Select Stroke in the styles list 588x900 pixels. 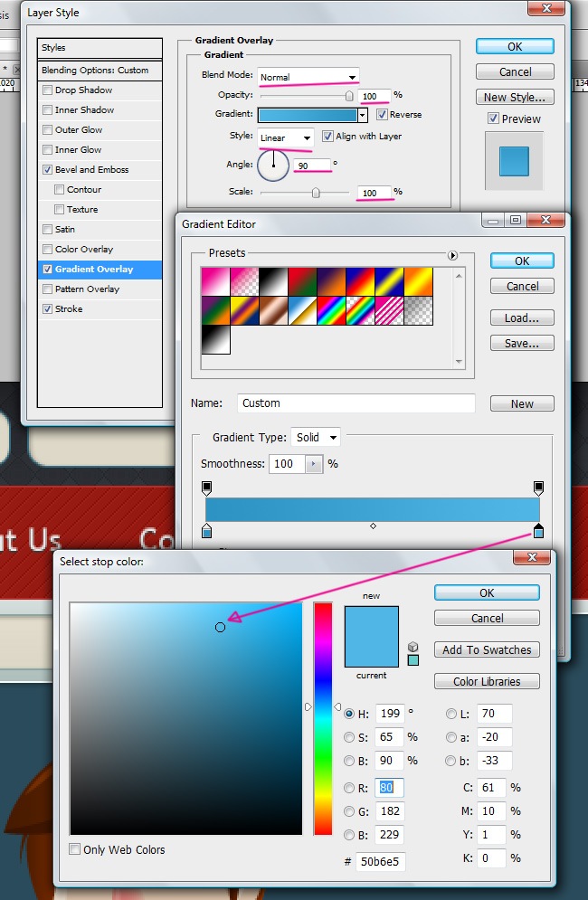[69, 309]
